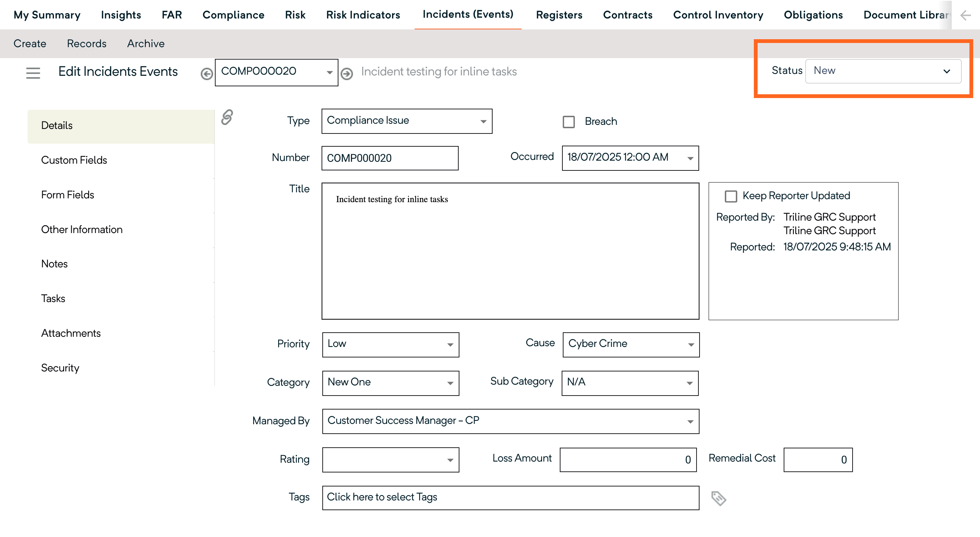The width and height of the screenshot is (980, 537).
Task: Open the Document Library tab
Action: pyautogui.click(x=907, y=15)
